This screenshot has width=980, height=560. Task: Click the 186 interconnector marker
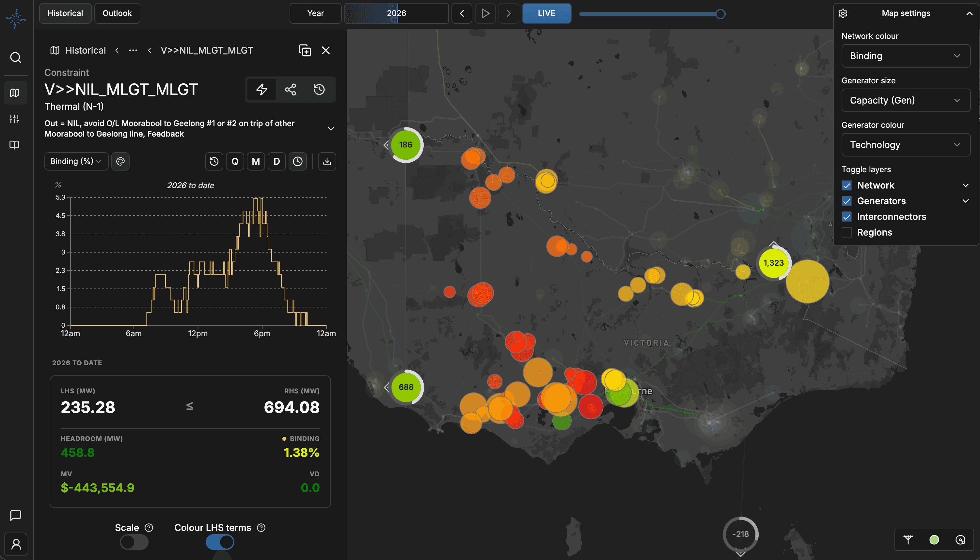coord(405,145)
